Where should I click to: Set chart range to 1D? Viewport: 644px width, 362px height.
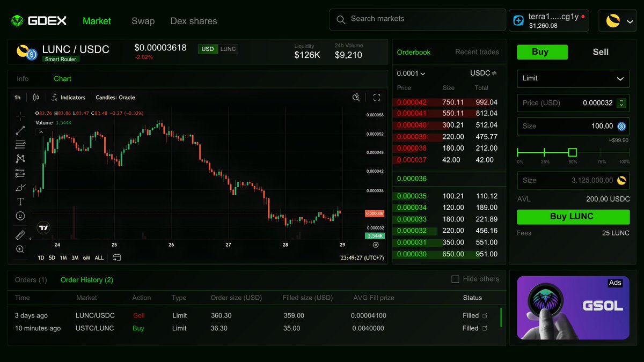click(x=41, y=258)
